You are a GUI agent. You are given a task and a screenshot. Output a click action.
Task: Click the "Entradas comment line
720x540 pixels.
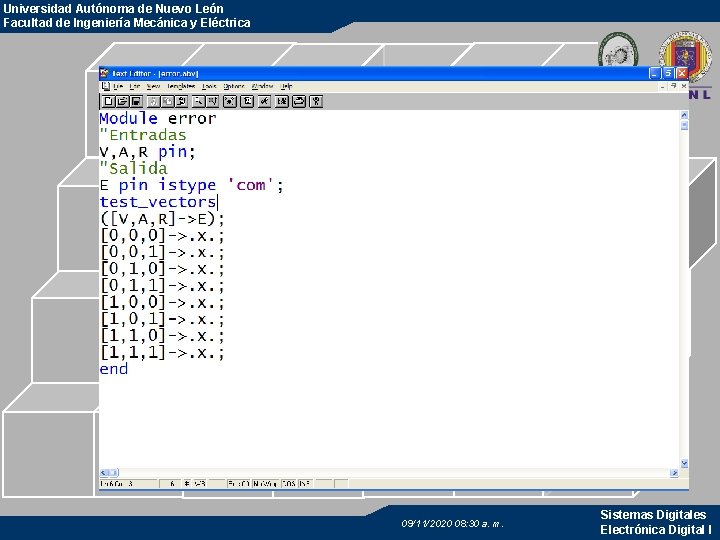click(x=143, y=135)
